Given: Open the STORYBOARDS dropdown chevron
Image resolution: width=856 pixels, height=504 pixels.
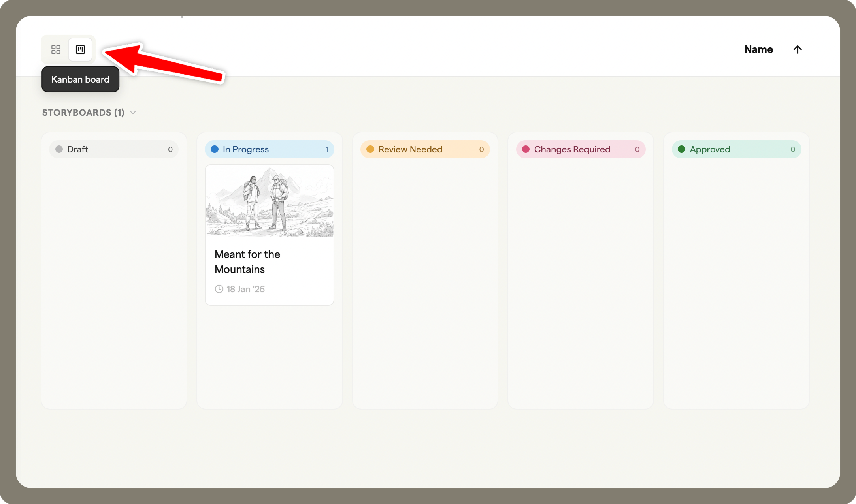Looking at the screenshot, I should coord(133,112).
